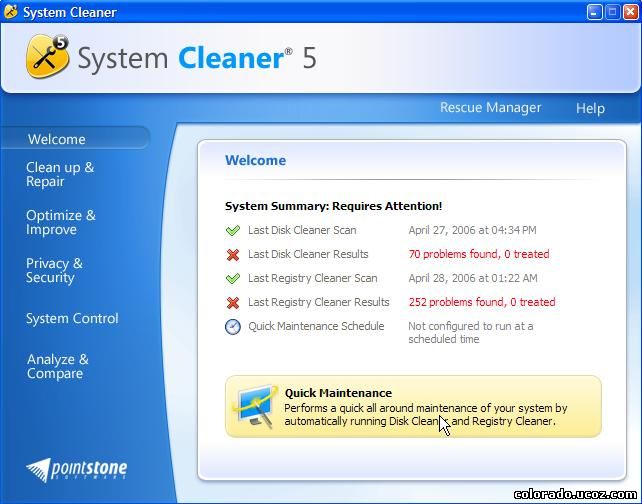Click the clock icon for Quick Maintenance Schedule
This screenshot has width=642, height=504.
(x=233, y=327)
